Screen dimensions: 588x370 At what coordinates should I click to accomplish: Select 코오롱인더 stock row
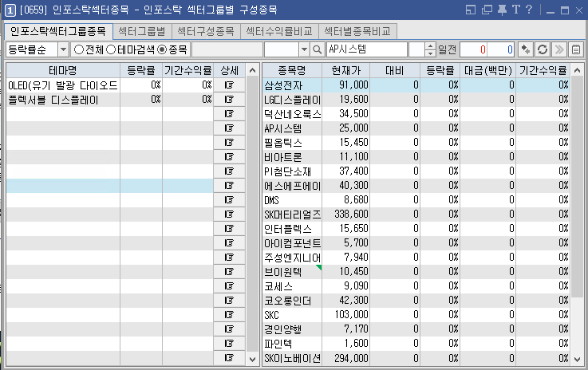416,301
